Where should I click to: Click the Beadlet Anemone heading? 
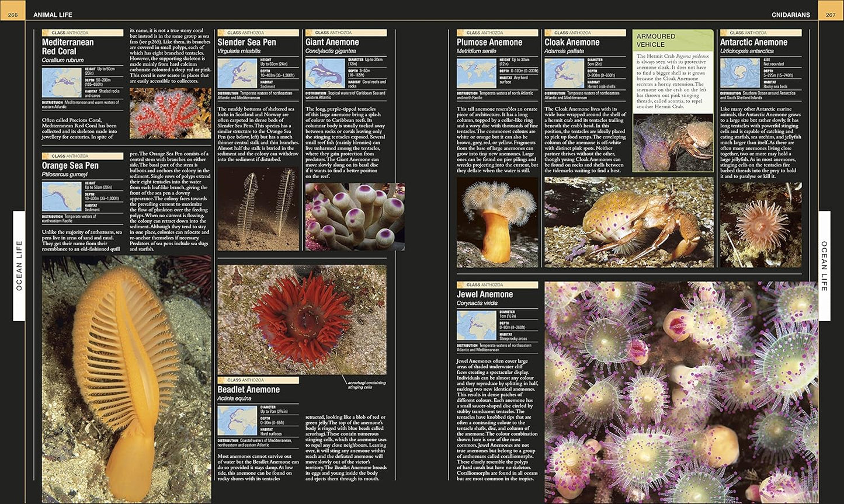[x=248, y=390]
